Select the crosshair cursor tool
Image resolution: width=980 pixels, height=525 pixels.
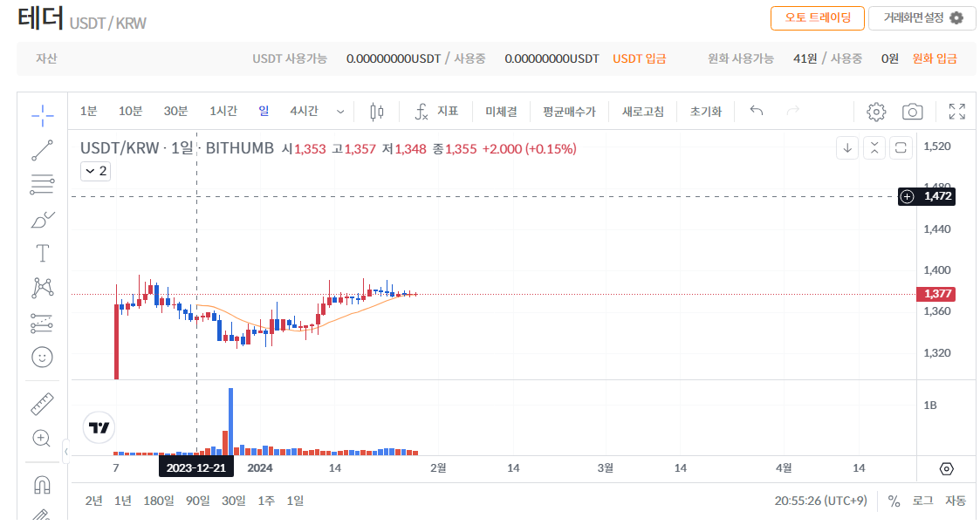point(43,115)
